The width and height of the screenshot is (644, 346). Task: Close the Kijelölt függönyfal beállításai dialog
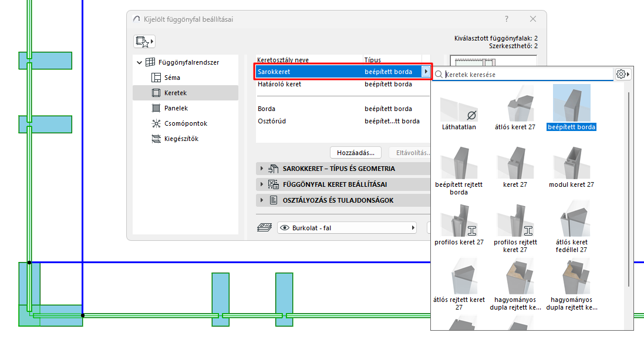532,19
